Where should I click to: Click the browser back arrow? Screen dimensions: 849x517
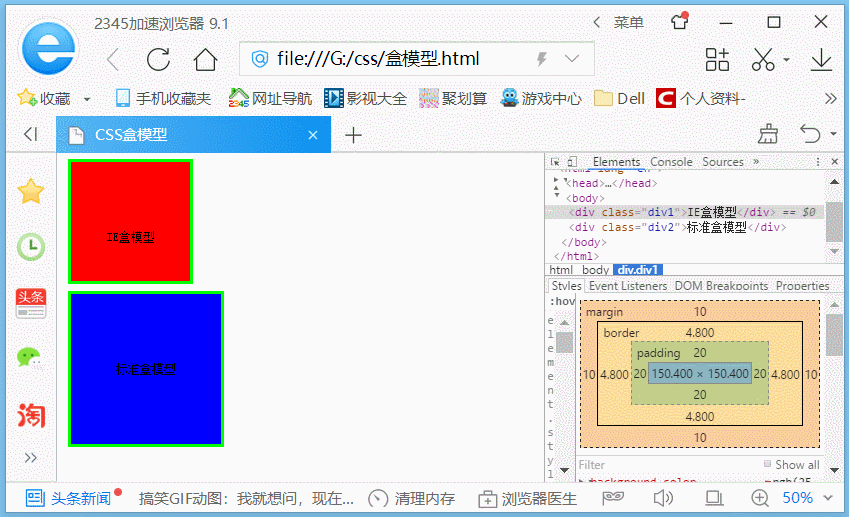[x=113, y=60]
